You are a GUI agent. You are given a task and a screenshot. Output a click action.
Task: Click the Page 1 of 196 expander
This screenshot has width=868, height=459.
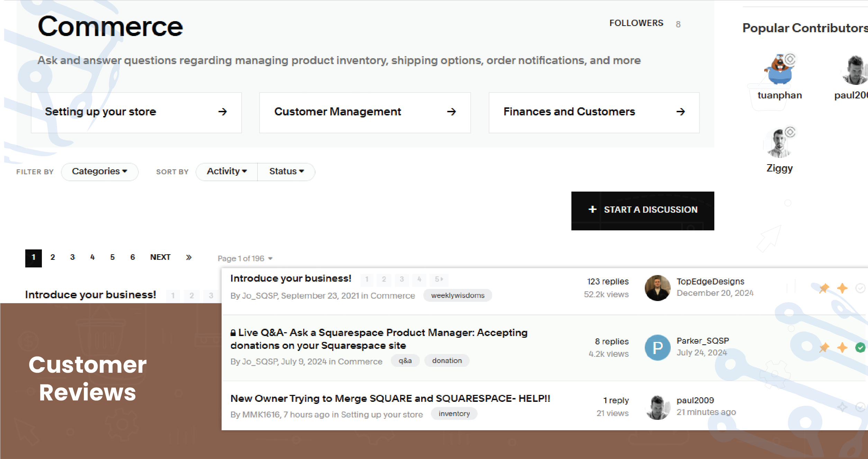[245, 257]
